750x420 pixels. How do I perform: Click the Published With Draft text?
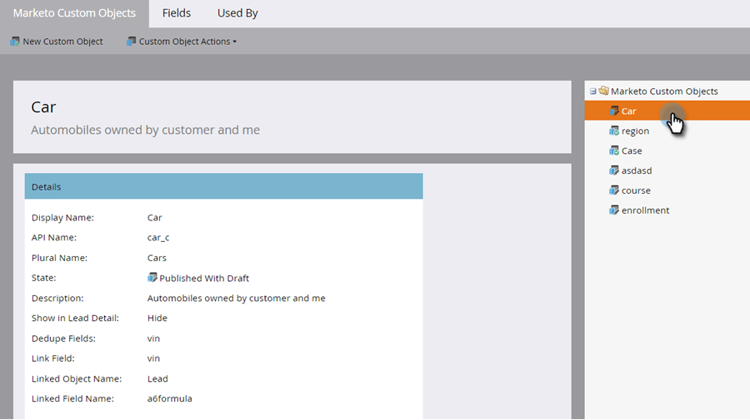coord(204,278)
